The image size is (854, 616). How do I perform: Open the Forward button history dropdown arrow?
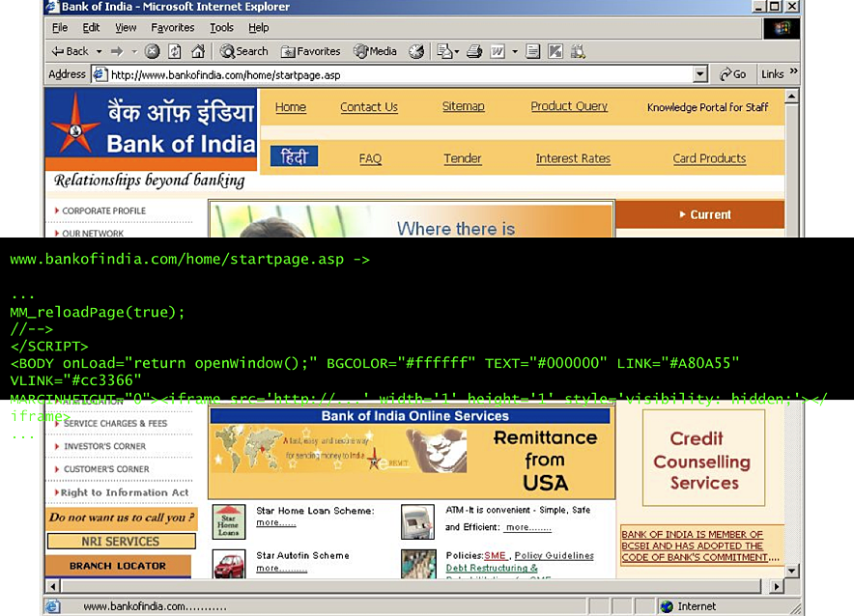pyautogui.click(x=134, y=52)
